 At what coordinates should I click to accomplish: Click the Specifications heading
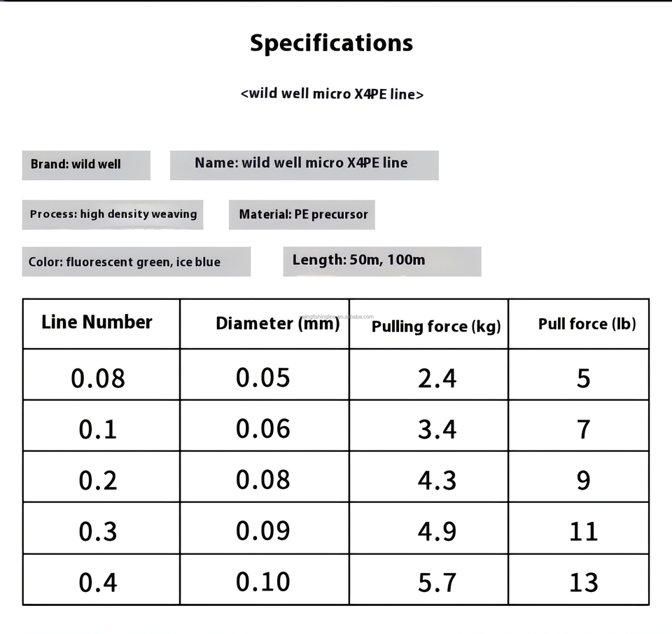(x=331, y=43)
